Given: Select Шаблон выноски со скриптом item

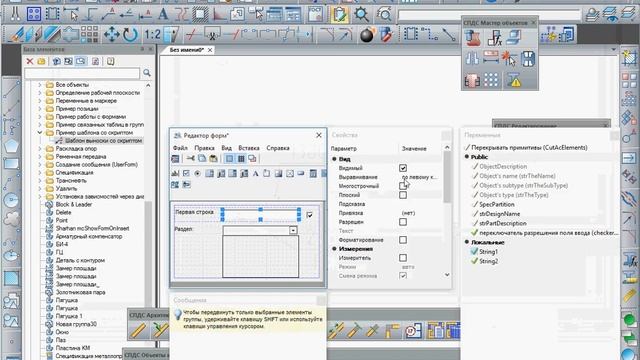Looking at the screenshot, I should pyautogui.click(x=103, y=140).
